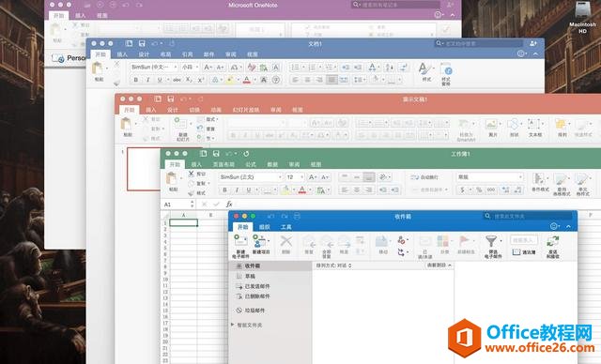The image size is (601, 364).
Task: Click the Save icon in Excel title bar
Action: [x=216, y=154]
